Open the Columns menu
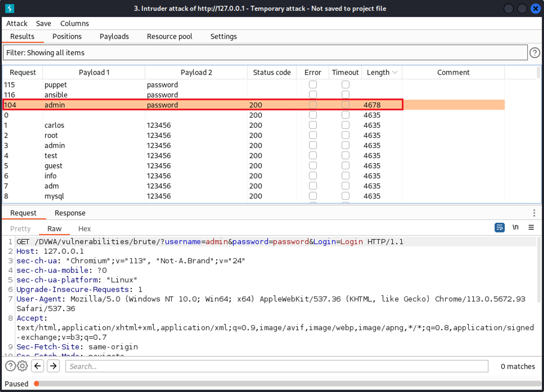This screenshot has width=544, height=392. coord(75,23)
